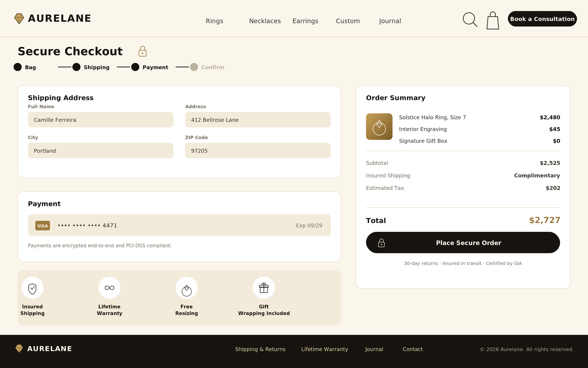588x368 pixels.
Task: Click the lock icon in Place Secure Order
Action: coord(381,243)
